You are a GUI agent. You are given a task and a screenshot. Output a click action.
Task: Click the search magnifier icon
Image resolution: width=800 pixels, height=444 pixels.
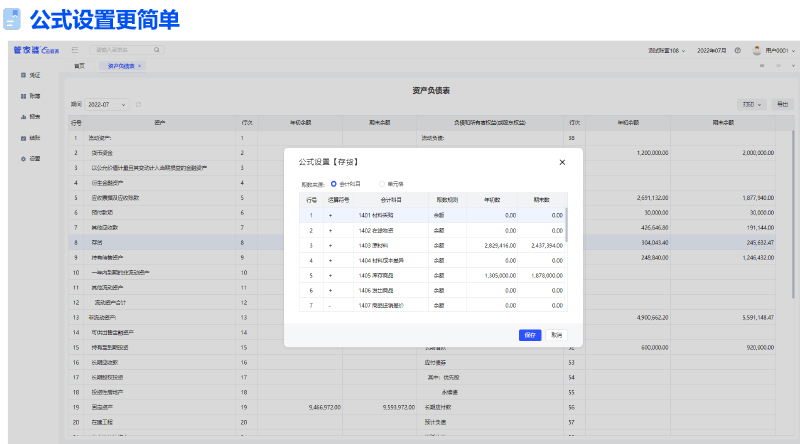point(157,49)
